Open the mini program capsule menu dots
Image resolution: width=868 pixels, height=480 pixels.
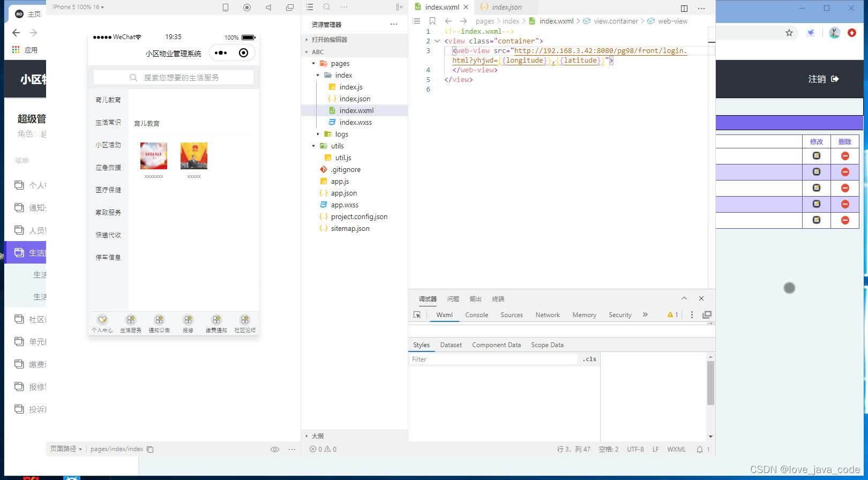(221, 52)
